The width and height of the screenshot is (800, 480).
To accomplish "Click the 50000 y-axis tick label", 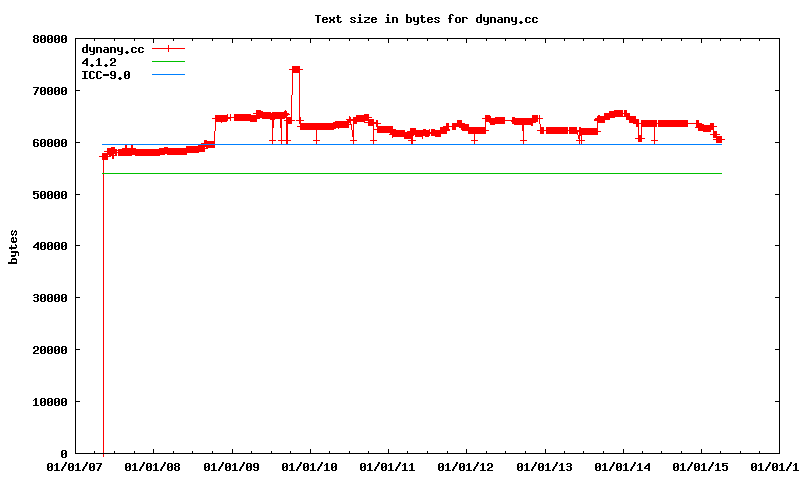I will pyautogui.click(x=49, y=195).
